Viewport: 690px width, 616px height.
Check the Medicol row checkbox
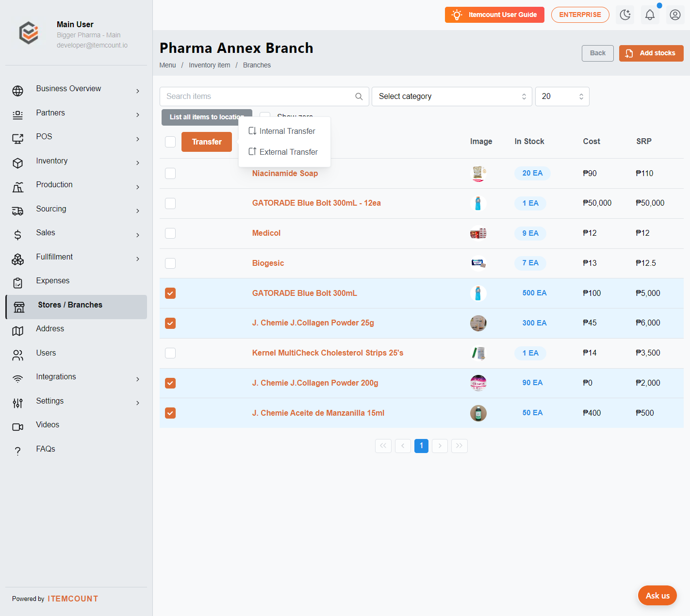point(170,233)
